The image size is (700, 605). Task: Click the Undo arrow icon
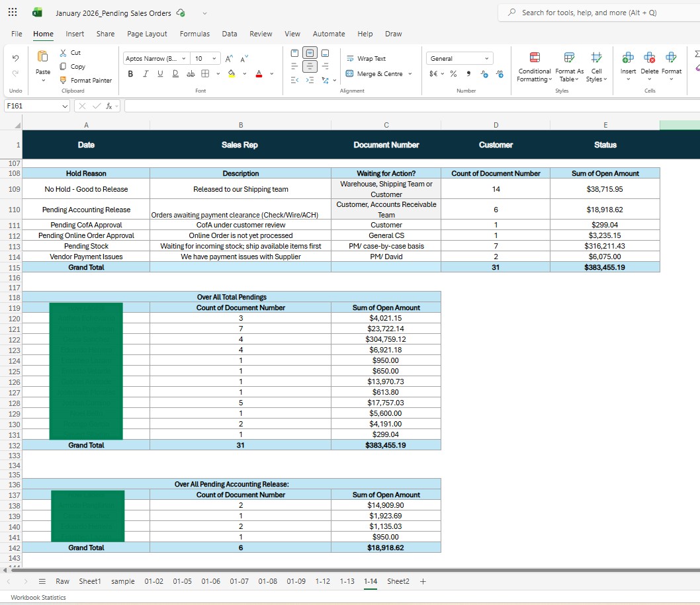(16, 58)
